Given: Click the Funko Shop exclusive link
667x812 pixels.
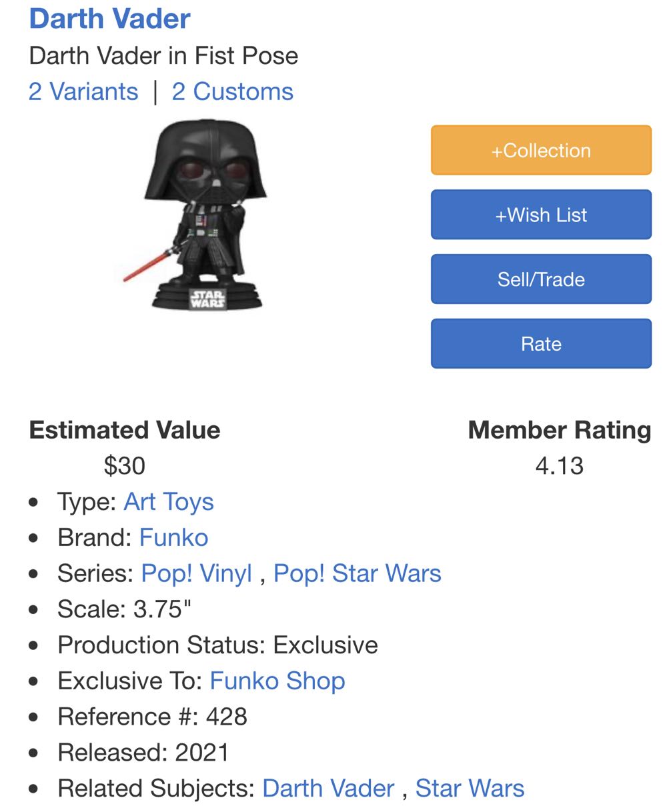Looking at the screenshot, I should click(x=277, y=681).
